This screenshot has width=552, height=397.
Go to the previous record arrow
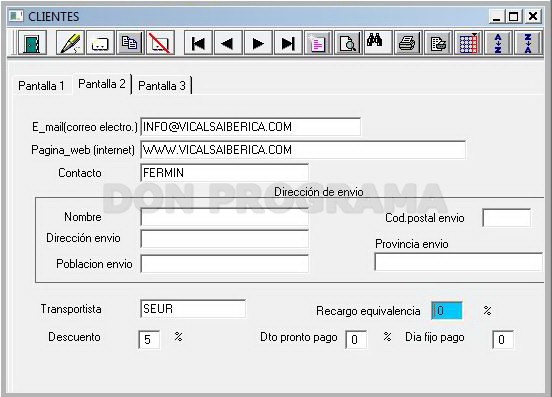coord(228,43)
